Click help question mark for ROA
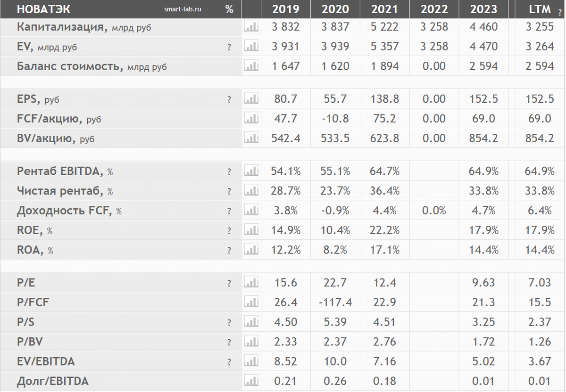The width and height of the screenshot is (566, 392). (x=229, y=251)
